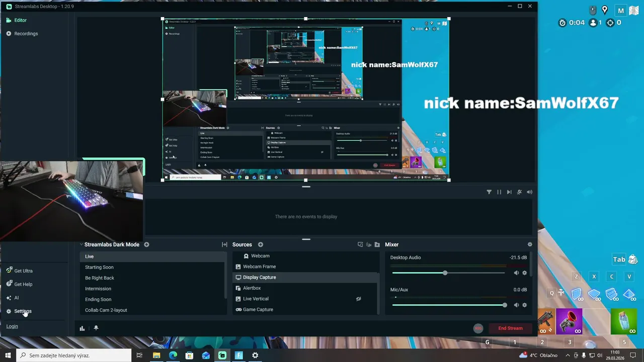The height and width of the screenshot is (362, 644).
Task: Click the scenes list scrollbar
Action: pyautogui.click(x=225, y=276)
